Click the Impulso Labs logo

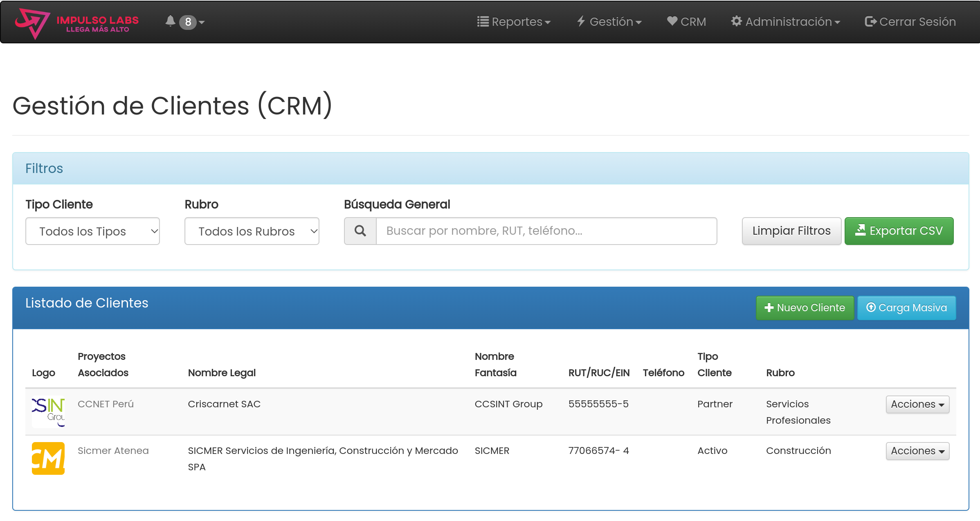point(77,23)
